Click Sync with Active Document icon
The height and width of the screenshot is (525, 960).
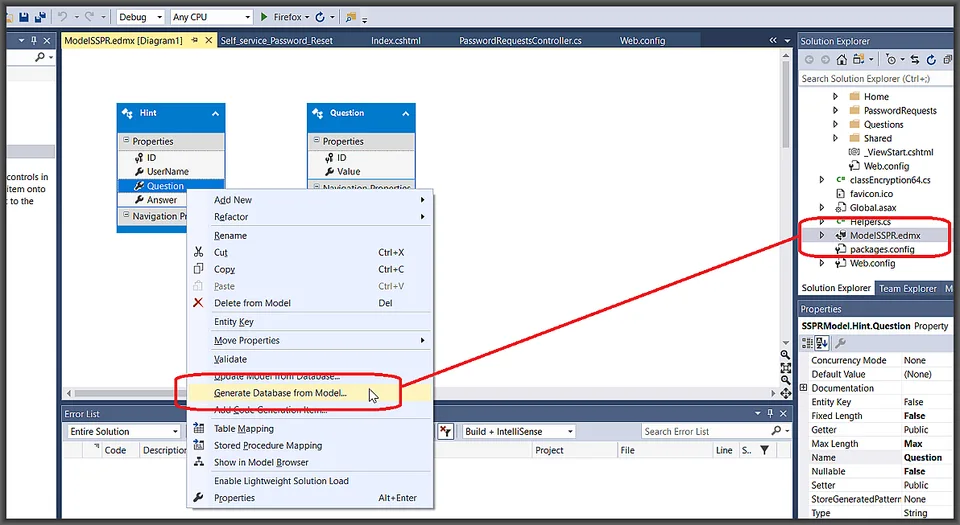click(915, 59)
